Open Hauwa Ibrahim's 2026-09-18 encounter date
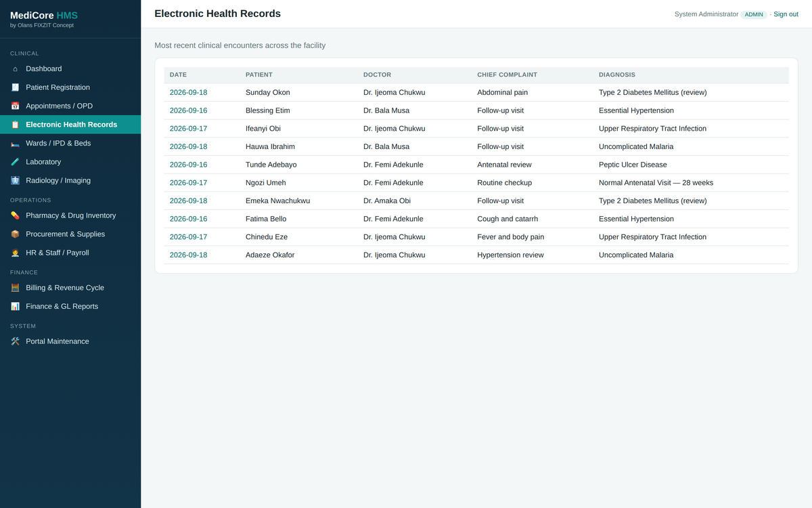 pos(188,146)
